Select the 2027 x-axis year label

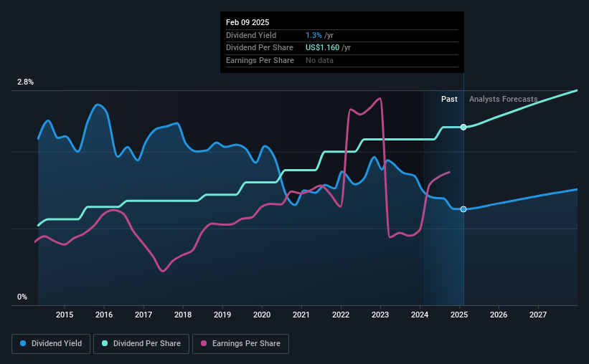tap(538, 315)
